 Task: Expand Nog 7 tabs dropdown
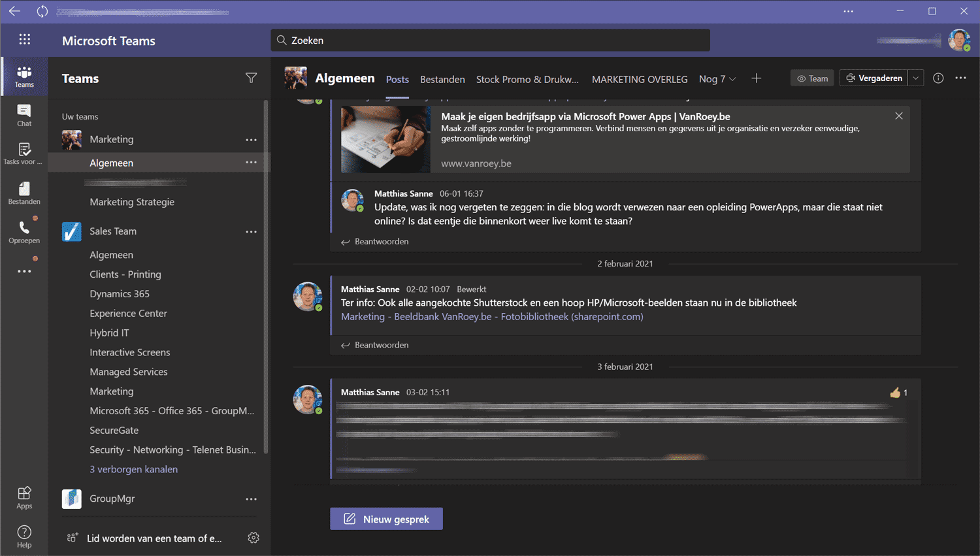[717, 79]
